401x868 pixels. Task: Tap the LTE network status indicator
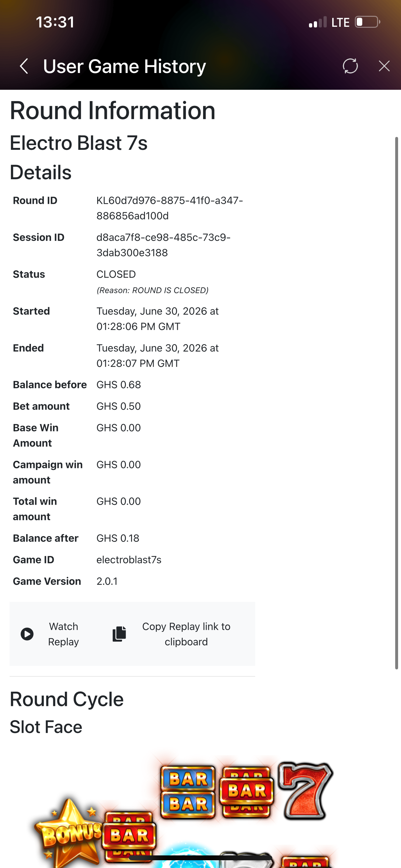[340, 23]
